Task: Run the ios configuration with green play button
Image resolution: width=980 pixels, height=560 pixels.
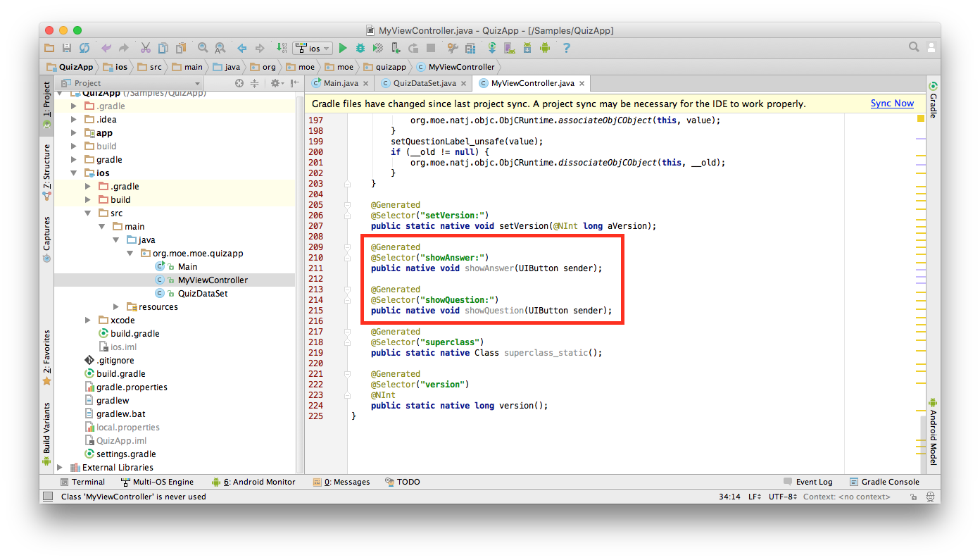Action: pyautogui.click(x=343, y=48)
